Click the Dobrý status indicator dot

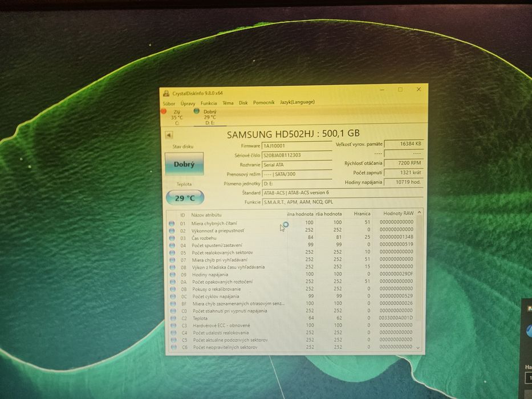pyautogui.click(x=196, y=111)
